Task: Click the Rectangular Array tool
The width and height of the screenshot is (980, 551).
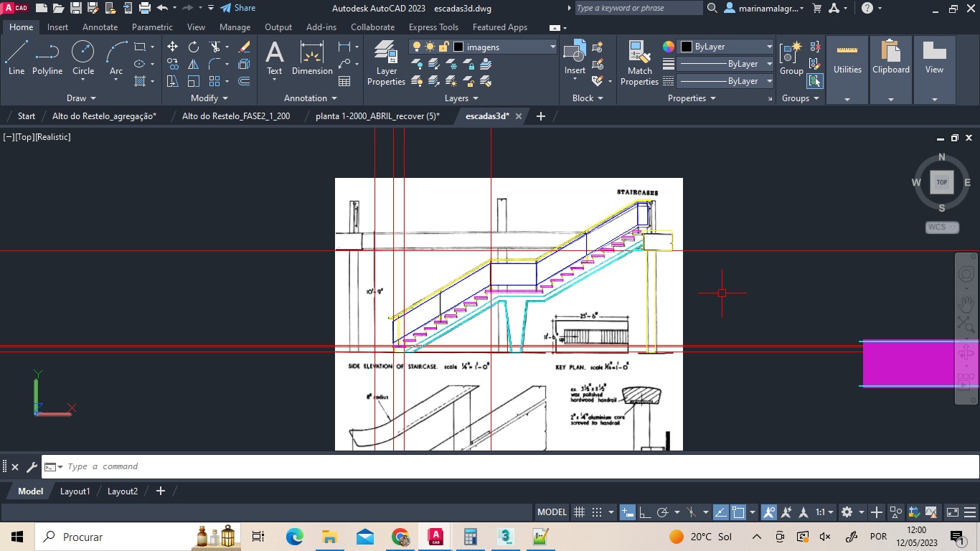Action: coord(215,81)
